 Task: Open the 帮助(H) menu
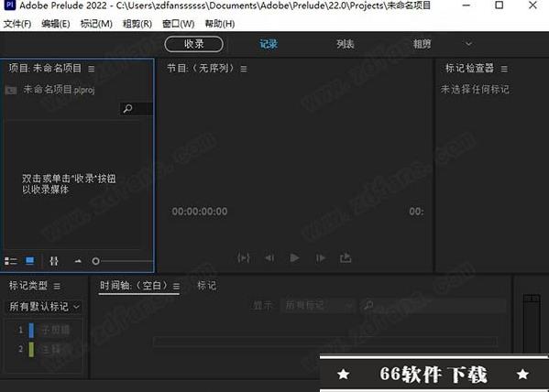coord(220,24)
